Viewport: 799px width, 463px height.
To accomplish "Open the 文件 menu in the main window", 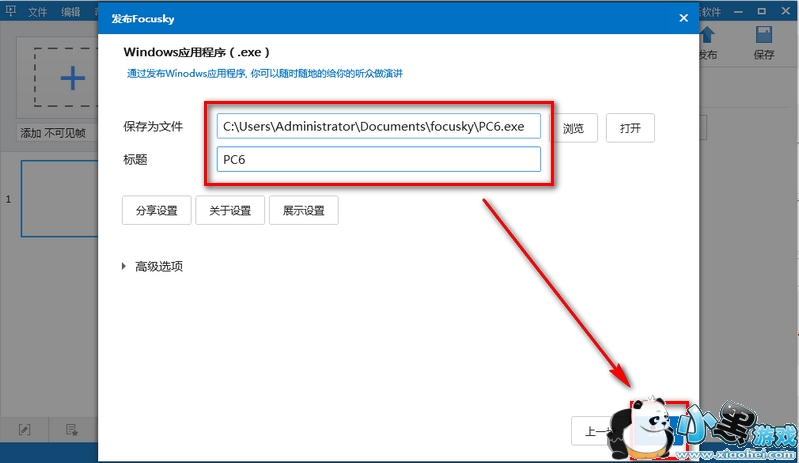I will [x=37, y=12].
